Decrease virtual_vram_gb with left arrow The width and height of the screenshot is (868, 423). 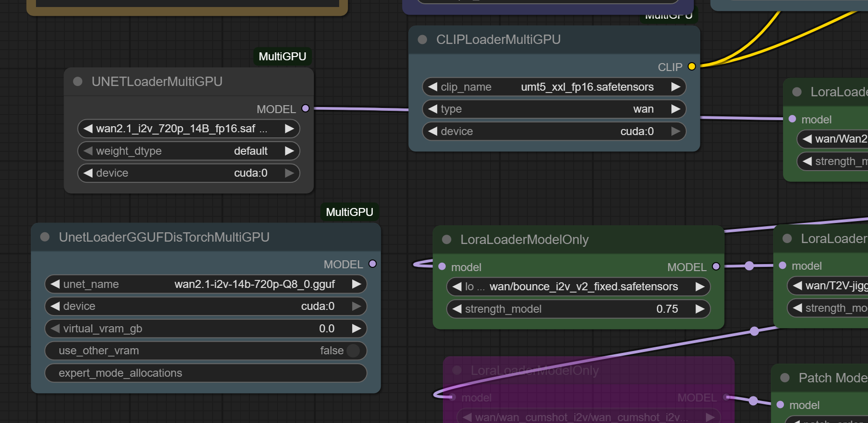coord(55,329)
